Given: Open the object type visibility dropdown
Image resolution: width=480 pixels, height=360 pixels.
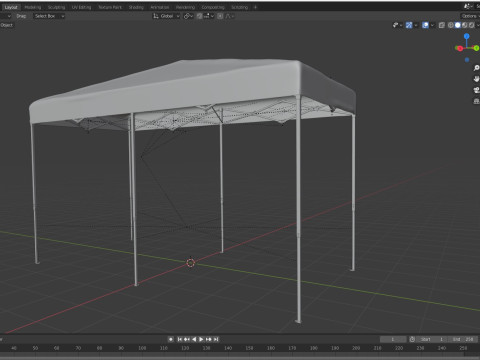Looking at the screenshot, I should 397,25.
